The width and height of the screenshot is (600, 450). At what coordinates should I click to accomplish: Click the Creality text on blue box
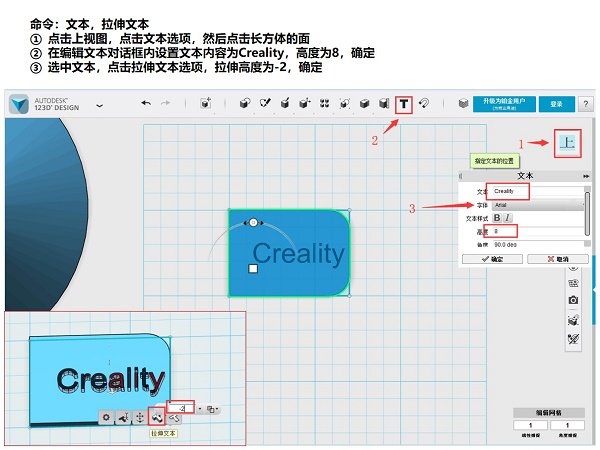pyautogui.click(x=298, y=253)
